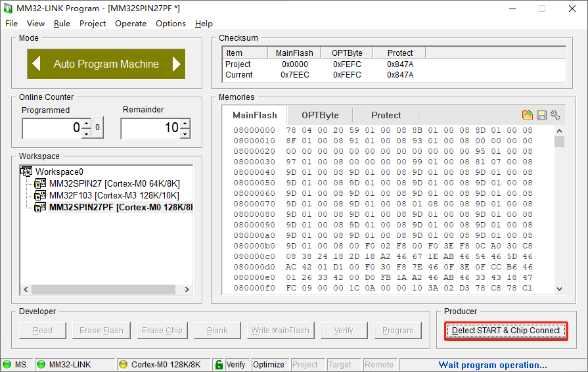Click the Program button
This screenshot has height=372, width=588.
point(398,331)
